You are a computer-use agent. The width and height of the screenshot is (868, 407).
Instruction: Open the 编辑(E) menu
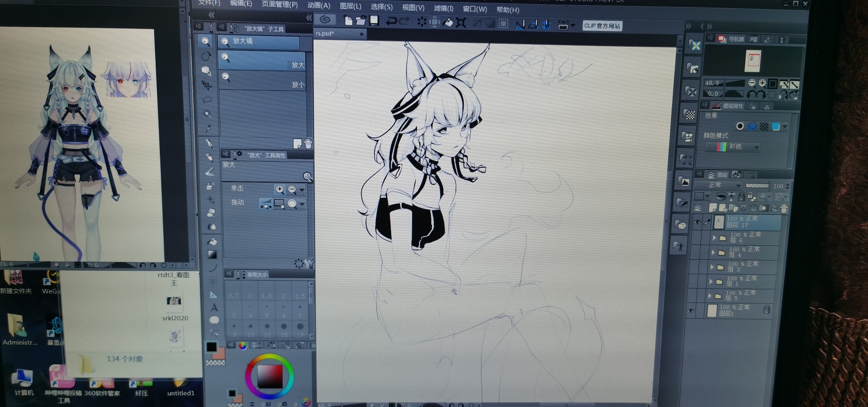[241, 3]
